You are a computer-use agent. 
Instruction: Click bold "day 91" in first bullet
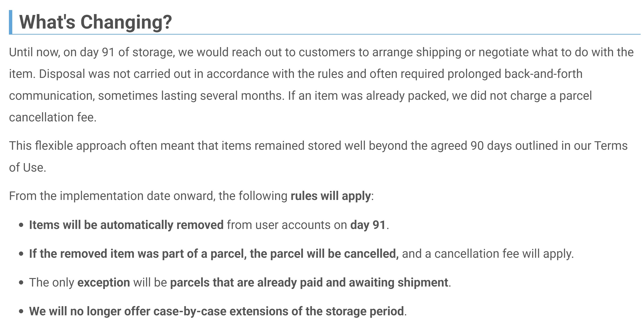[368, 225]
